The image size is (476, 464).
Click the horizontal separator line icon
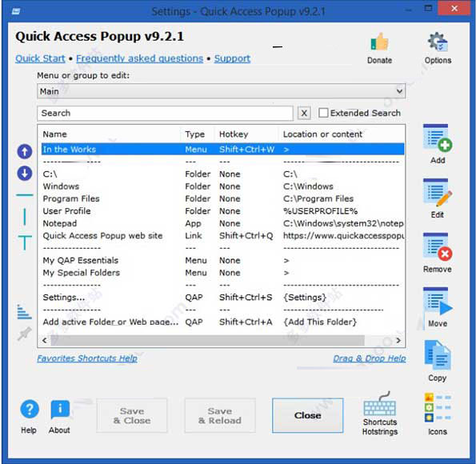[25, 195]
